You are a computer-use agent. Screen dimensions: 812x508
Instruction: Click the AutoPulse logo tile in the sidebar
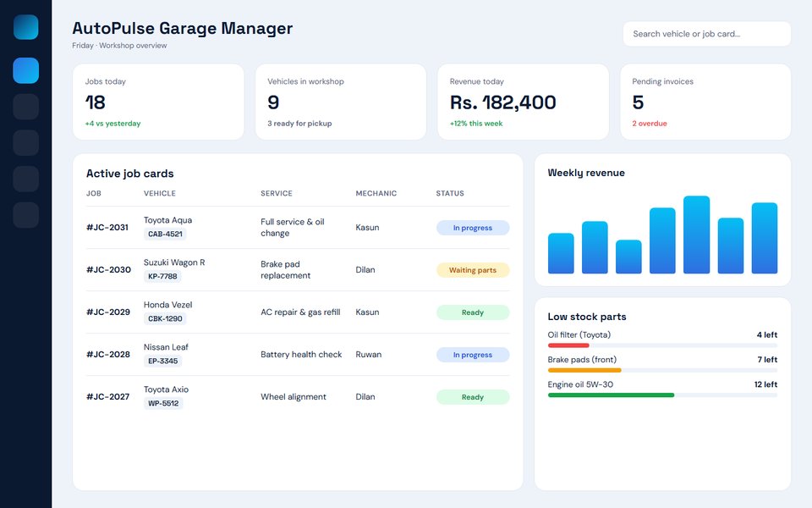pos(26,27)
